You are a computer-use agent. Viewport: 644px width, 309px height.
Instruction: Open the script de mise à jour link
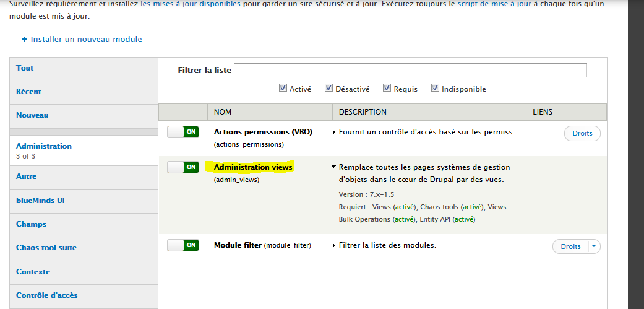point(494,4)
